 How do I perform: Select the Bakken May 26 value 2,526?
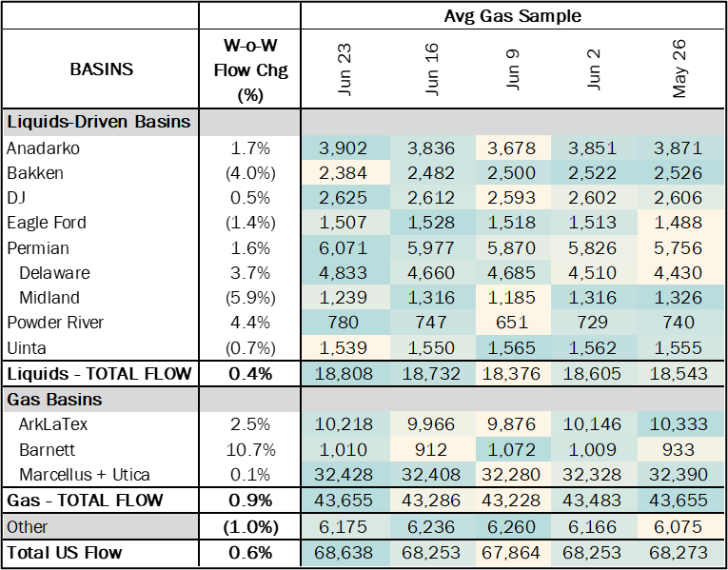click(679, 173)
